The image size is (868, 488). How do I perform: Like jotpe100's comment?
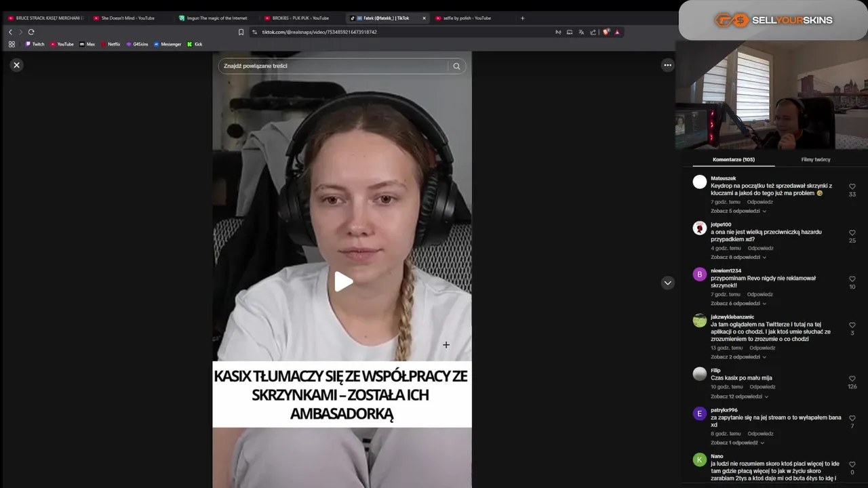pos(852,232)
